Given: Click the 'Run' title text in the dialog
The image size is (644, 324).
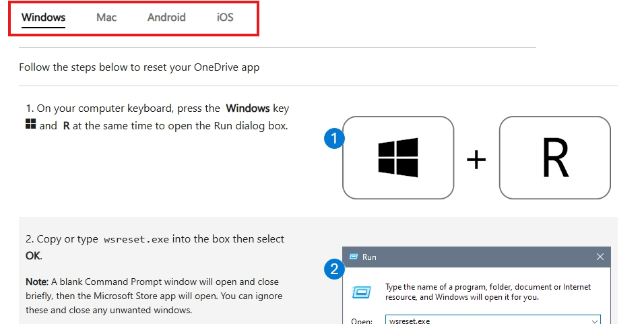Looking at the screenshot, I should click(x=369, y=257).
